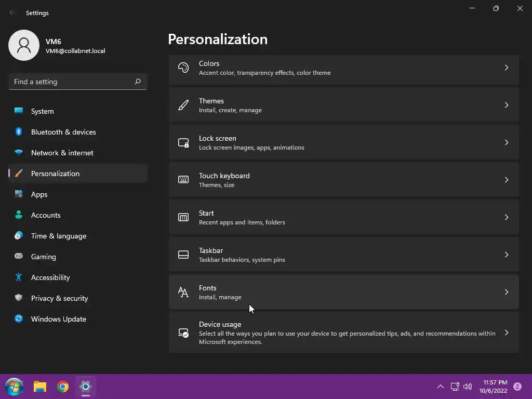Expand the Themes row chevron
The image size is (532, 399).
tap(506, 105)
